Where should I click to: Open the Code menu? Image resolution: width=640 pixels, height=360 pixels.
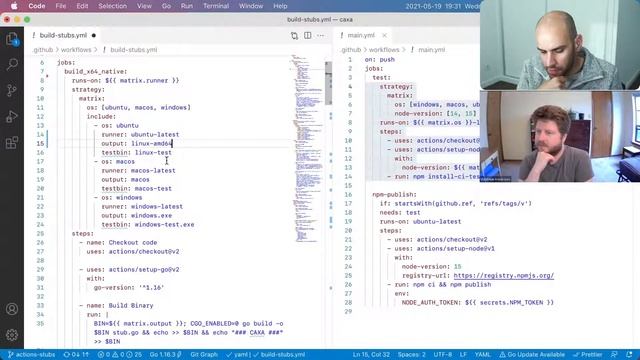[37, 6]
